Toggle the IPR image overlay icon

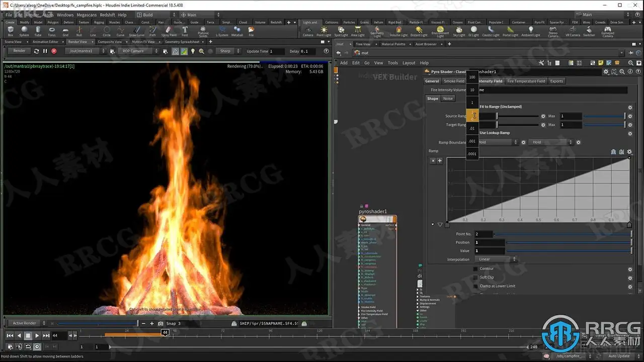coord(184,51)
